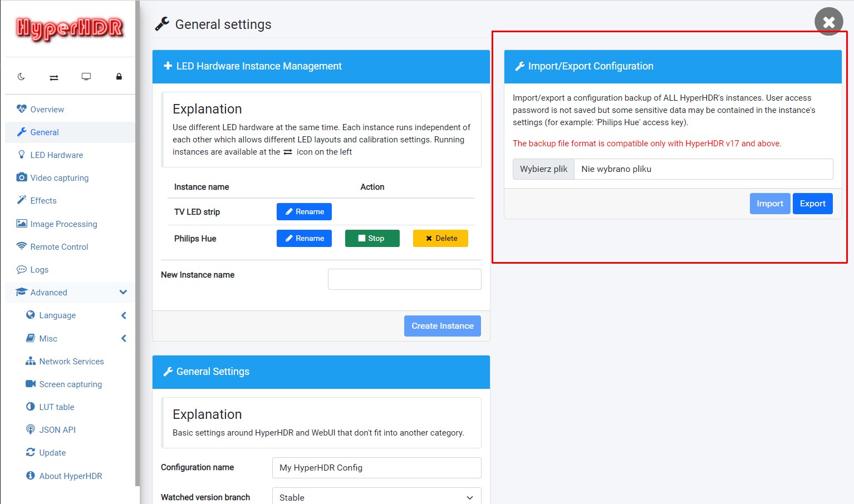Click the LED Hardware lightbulb icon
Viewport: 854px width, 504px height.
pyautogui.click(x=22, y=155)
